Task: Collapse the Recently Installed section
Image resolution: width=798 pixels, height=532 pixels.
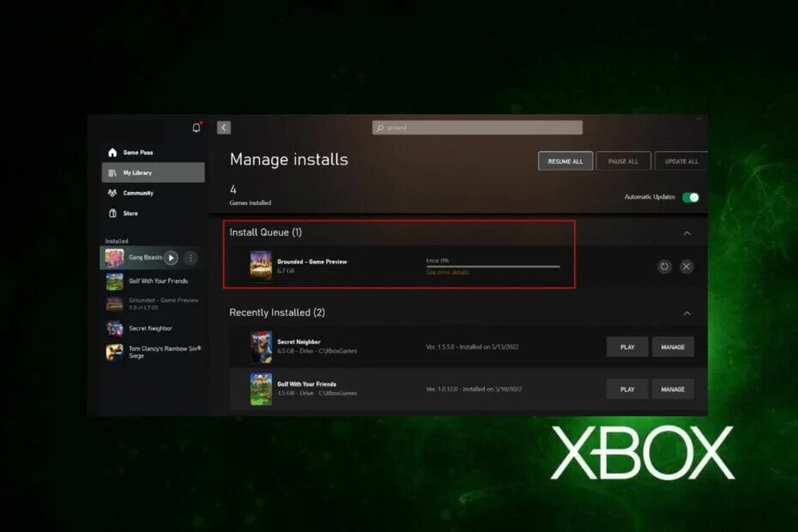Action: click(x=686, y=312)
